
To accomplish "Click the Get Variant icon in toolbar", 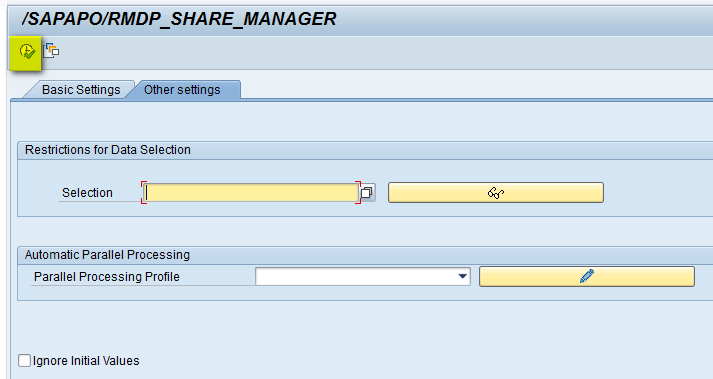I will click(x=51, y=51).
